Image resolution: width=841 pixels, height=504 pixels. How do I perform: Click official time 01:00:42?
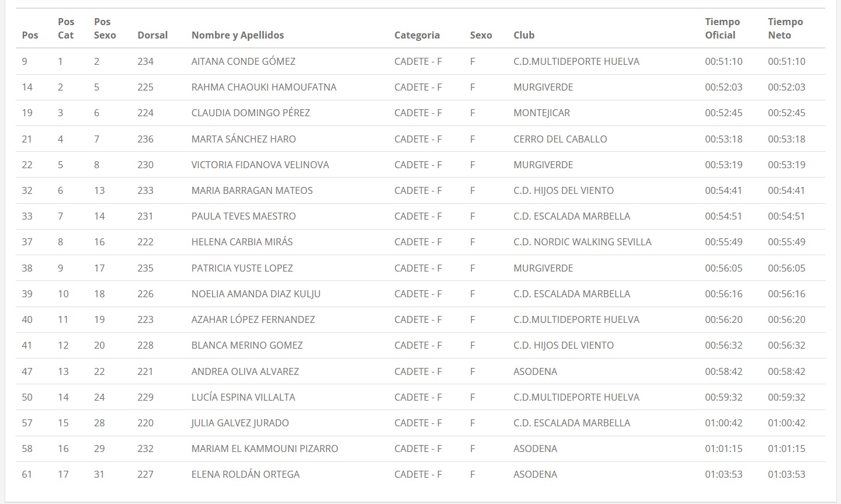tap(724, 423)
